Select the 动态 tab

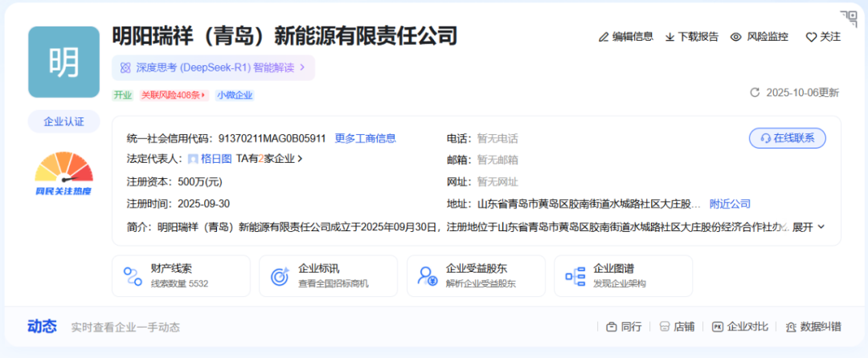[x=42, y=327]
